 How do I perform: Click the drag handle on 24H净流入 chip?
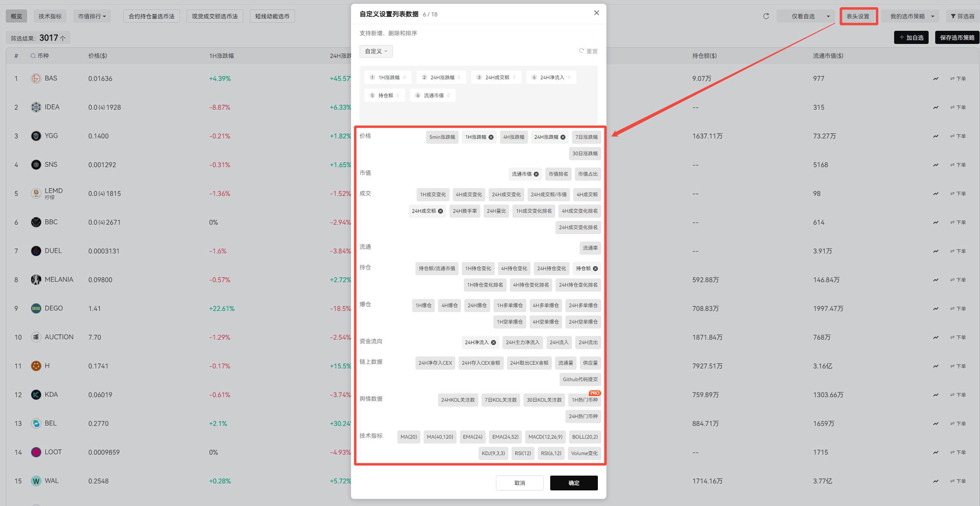569,77
